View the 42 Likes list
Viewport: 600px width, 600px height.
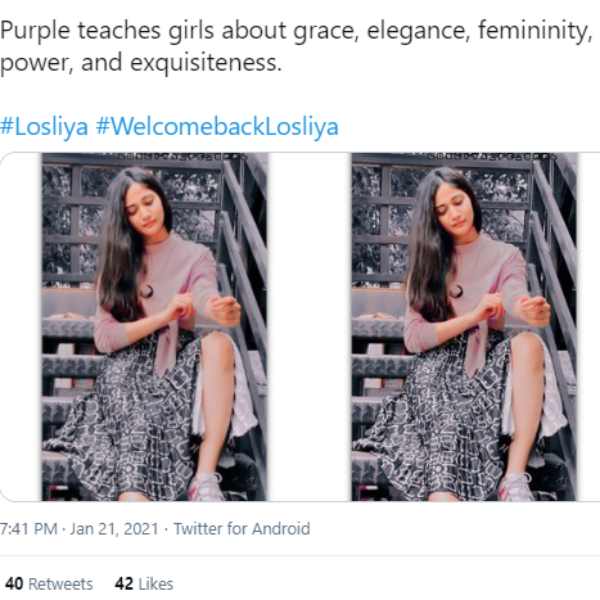pos(144,584)
